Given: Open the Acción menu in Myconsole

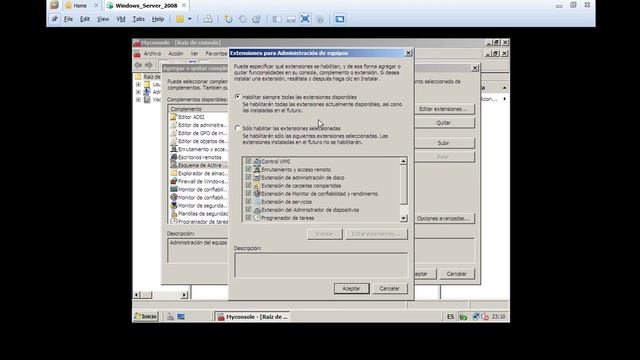Looking at the screenshot, I should (x=176, y=53).
